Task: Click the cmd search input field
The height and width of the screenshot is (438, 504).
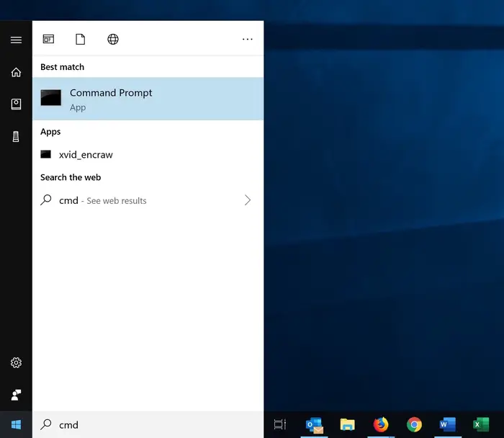Action: coord(148,424)
